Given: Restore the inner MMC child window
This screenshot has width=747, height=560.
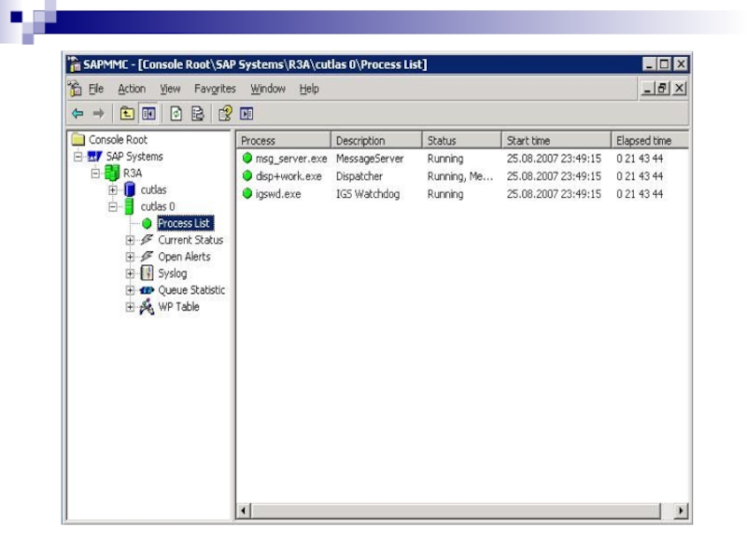Looking at the screenshot, I should (663, 88).
